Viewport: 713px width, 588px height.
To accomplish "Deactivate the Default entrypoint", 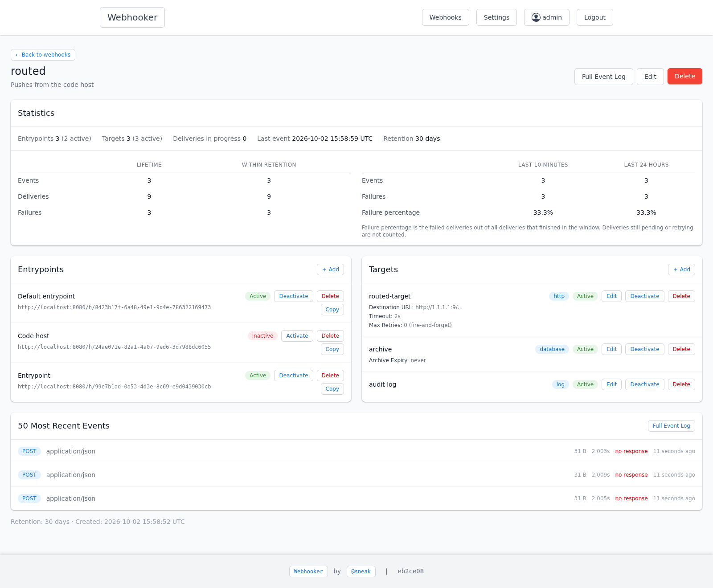I will coord(293,296).
